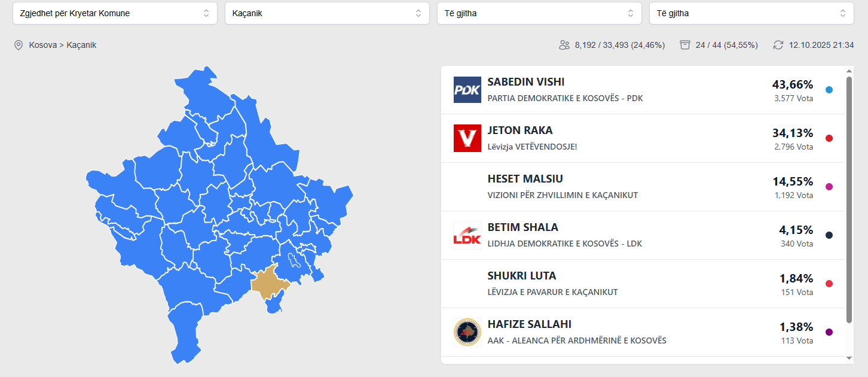This screenshot has width=868, height=377.
Task: Click the location pin beside the breadcrumb
Action: (x=18, y=44)
